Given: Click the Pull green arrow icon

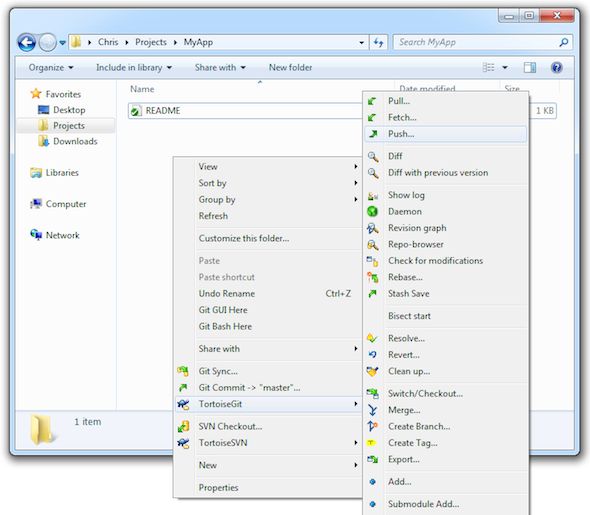Looking at the screenshot, I should click(x=372, y=101).
